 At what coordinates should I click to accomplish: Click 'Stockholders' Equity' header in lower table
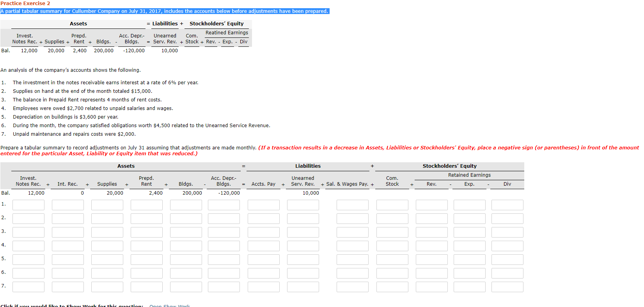[449, 166]
